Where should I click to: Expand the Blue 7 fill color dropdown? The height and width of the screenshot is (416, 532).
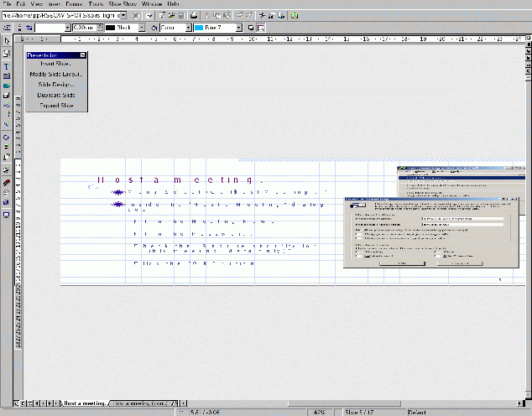tap(238, 28)
